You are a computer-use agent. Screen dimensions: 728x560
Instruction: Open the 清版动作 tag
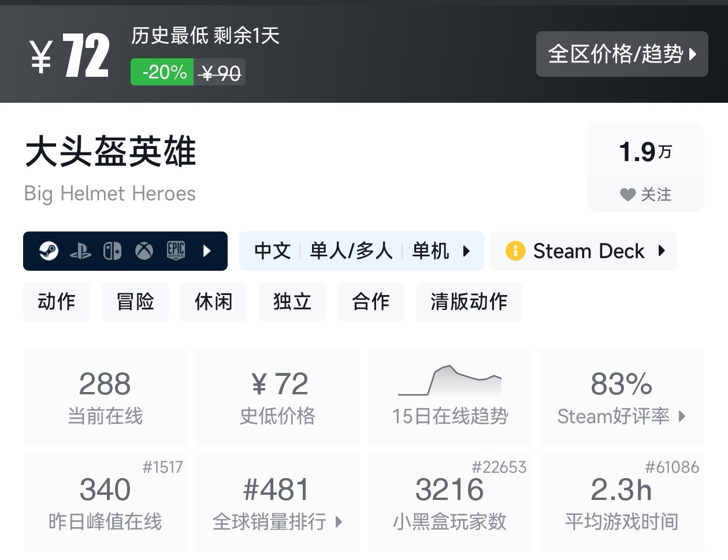tap(469, 302)
